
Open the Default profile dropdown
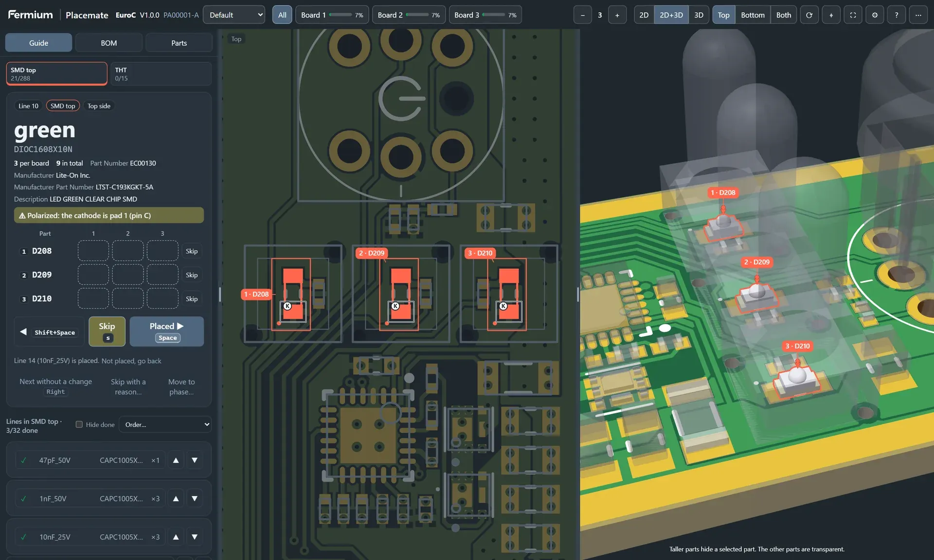234,15
